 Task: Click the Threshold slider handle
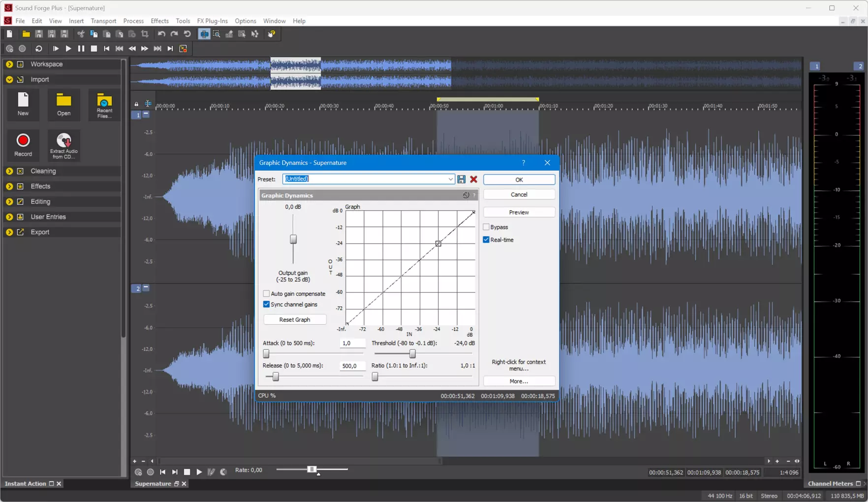pos(412,353)
